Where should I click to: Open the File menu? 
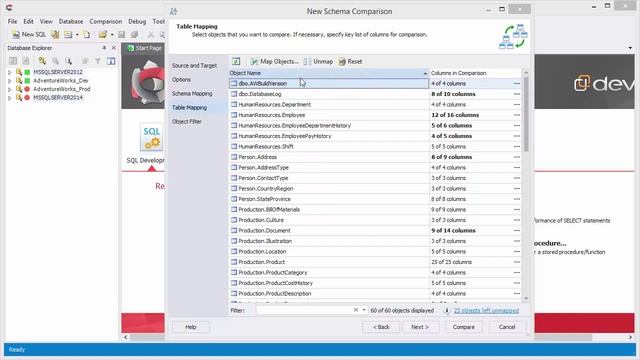pyautogui.click(x=12, y=21)
